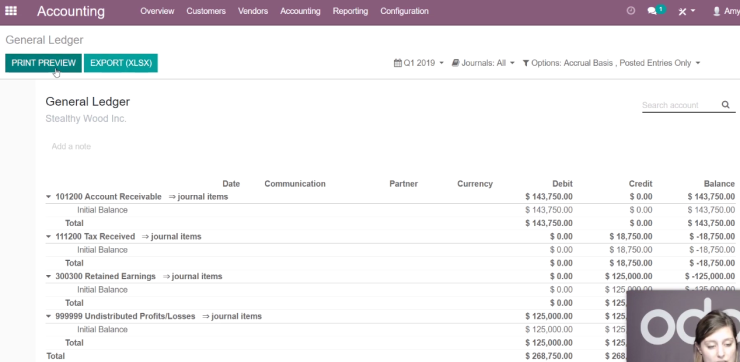Click the PRINT PREVIEW button

click(x=43, y=63)
